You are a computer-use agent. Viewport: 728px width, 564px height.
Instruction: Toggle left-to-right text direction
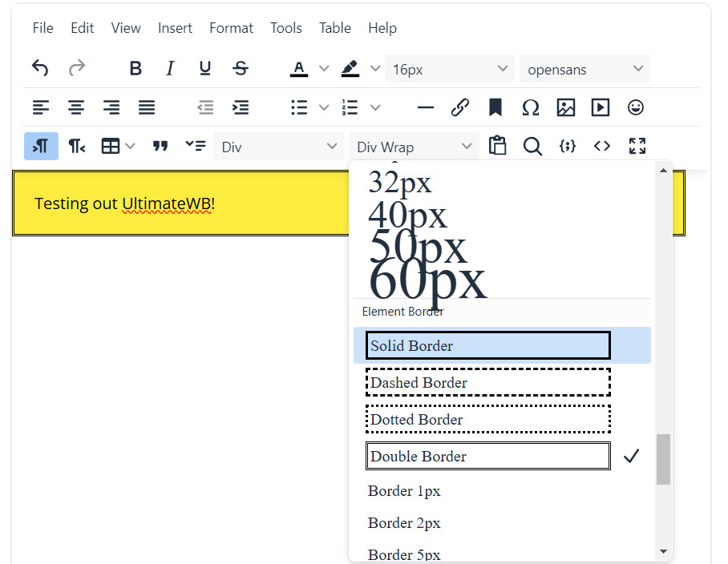41,146
